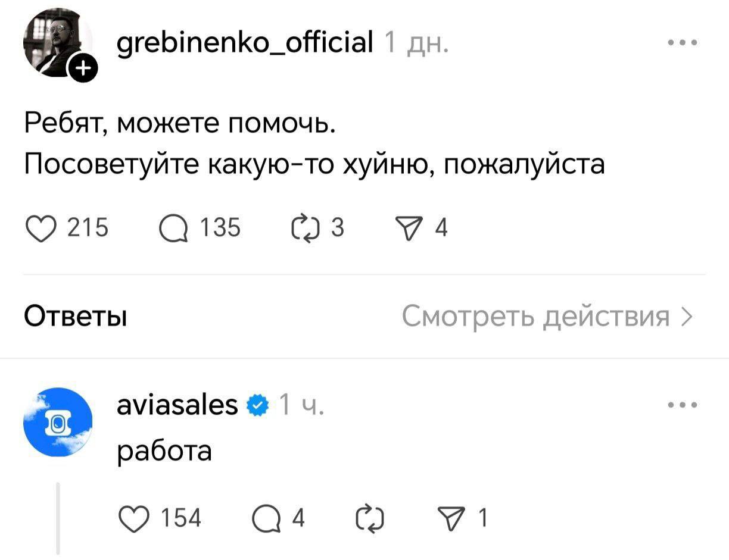
Task: Open comments on the main post
Action: 172,227
